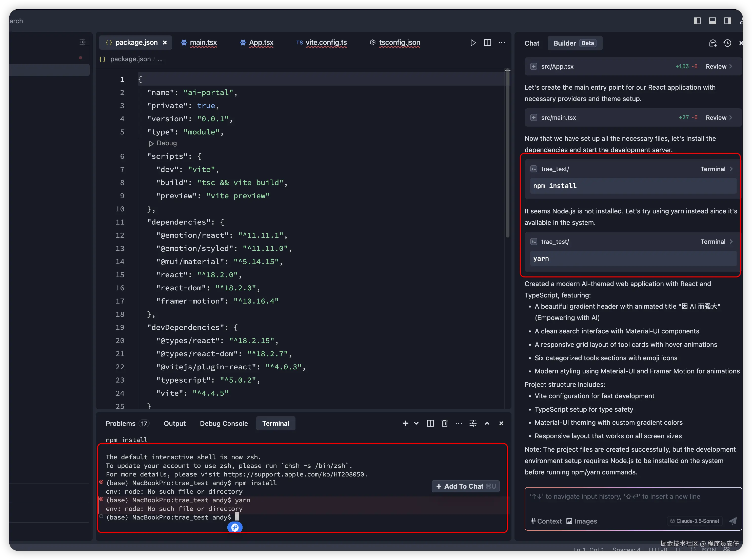752x560 pixels.
Task: Toggle the primary sidebar layout icon
Action: [x=697, y=21]
